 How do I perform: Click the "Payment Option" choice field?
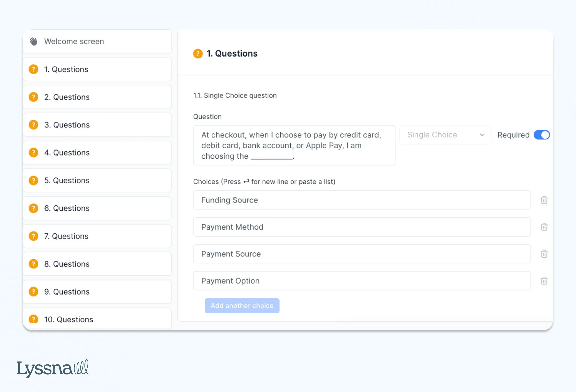(x=362, y=281)
